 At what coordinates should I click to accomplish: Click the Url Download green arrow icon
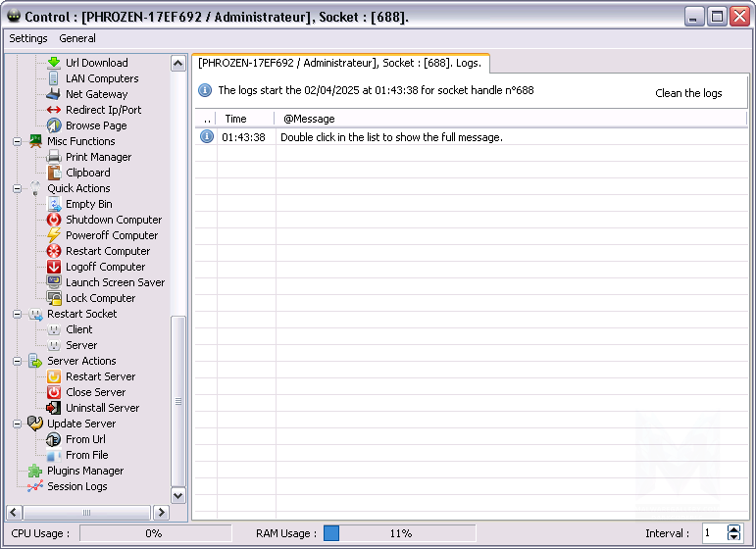pos(54,63)
